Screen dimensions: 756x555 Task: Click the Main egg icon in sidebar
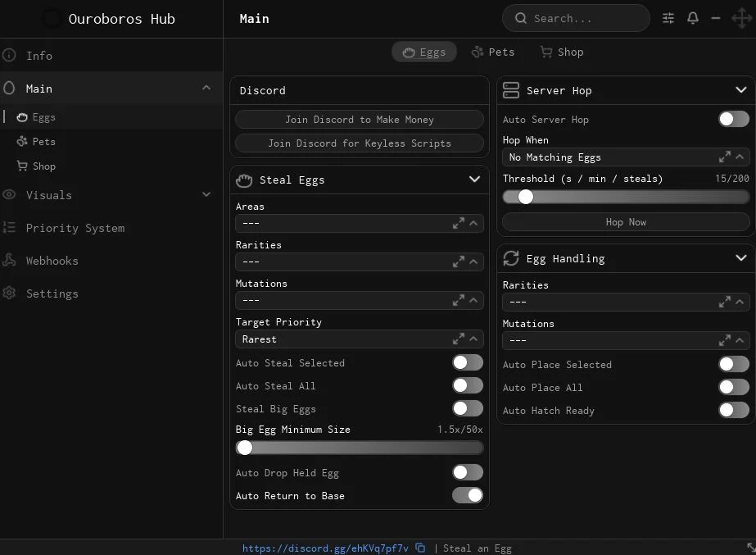9,88
